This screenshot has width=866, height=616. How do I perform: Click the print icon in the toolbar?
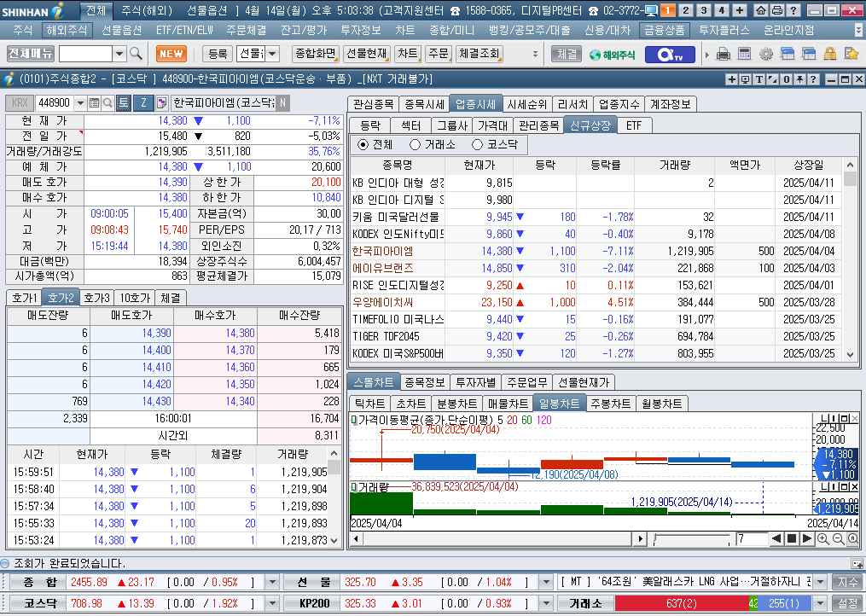pyautogui.click(x=724, y=54)
